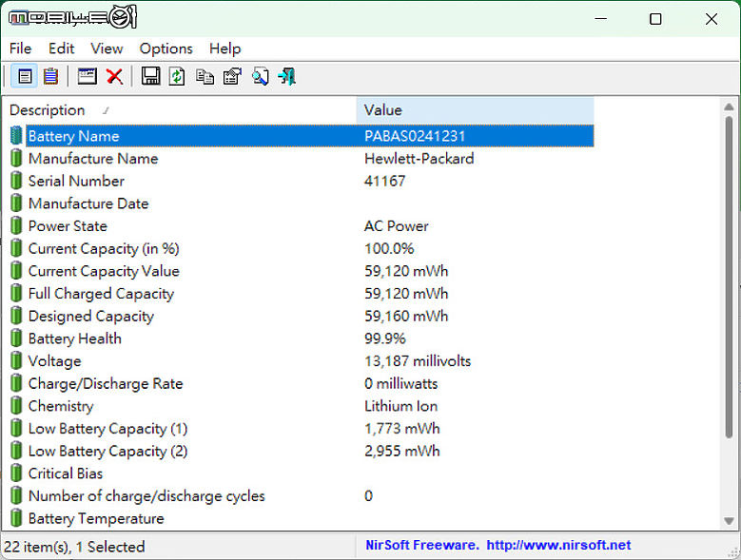Switch to Battery Log clipboard icon
Screen dimensions: 741x560
(51, 76)
